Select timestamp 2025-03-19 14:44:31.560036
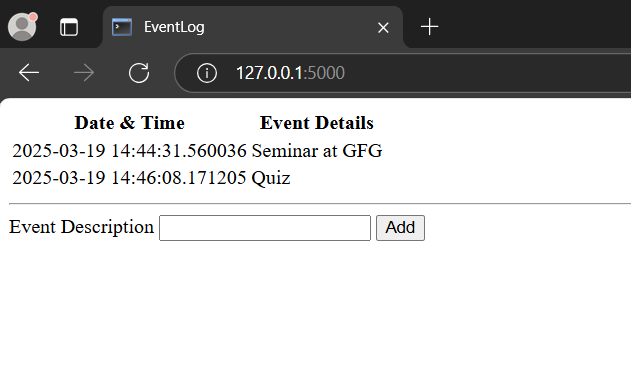This screenshot has width=631, height=382. pyautogui.click(x=129, y=151)
